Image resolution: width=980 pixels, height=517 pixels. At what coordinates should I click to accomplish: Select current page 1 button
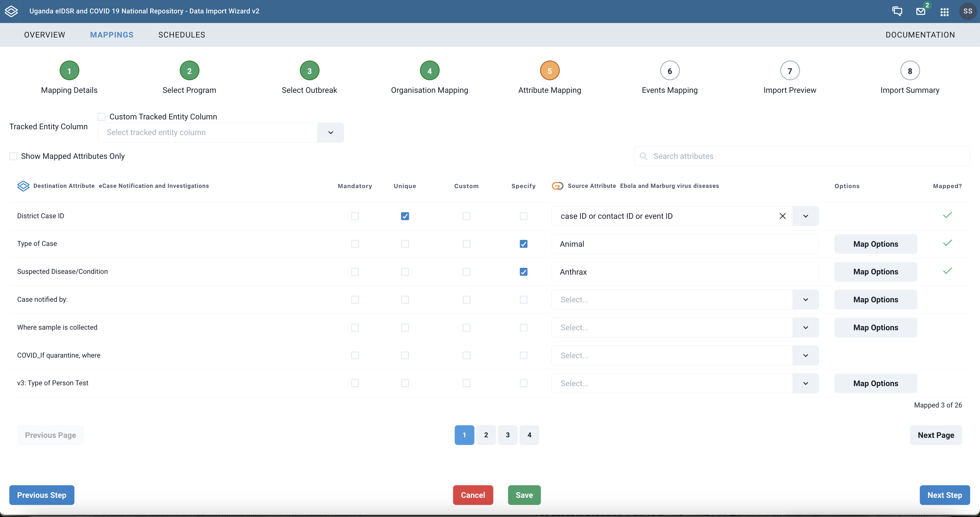click(x=464, y=435)
